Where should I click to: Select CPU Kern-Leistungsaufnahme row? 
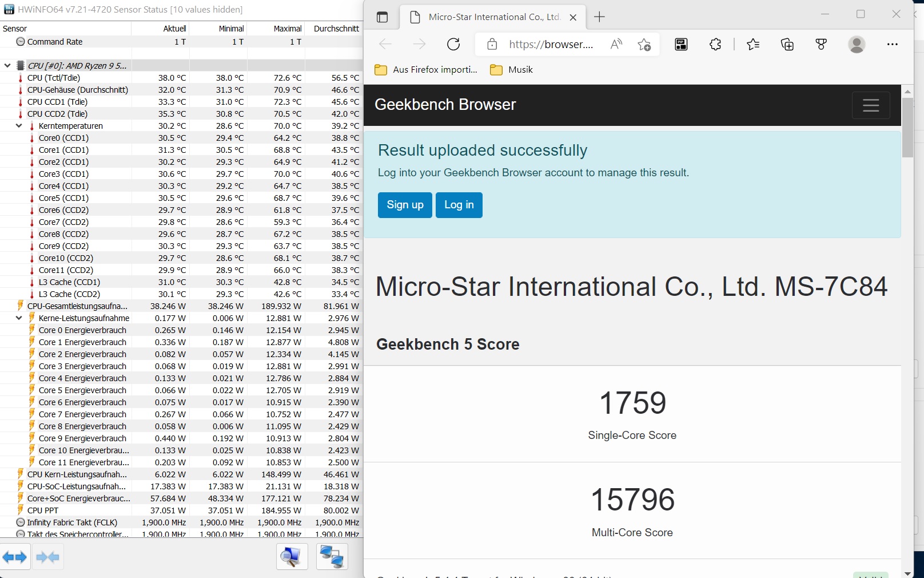181,474
